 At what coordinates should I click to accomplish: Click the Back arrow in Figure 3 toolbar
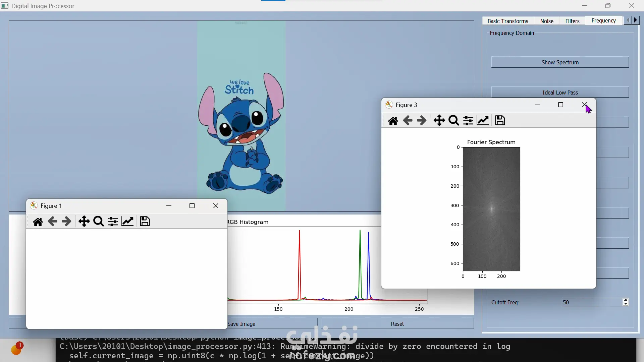point(408,121)
